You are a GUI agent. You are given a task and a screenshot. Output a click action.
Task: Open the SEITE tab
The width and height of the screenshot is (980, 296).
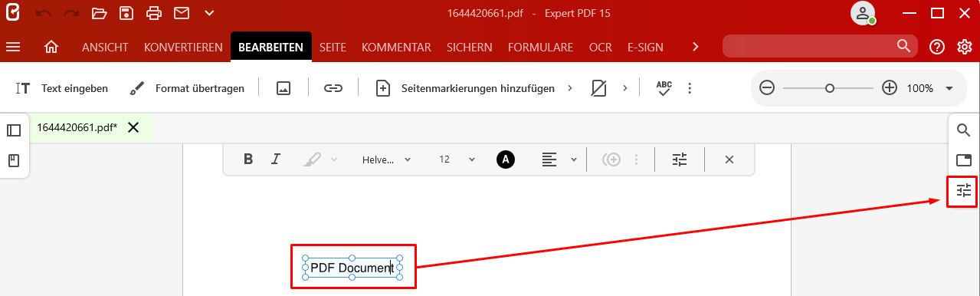(x=333, y=47)
